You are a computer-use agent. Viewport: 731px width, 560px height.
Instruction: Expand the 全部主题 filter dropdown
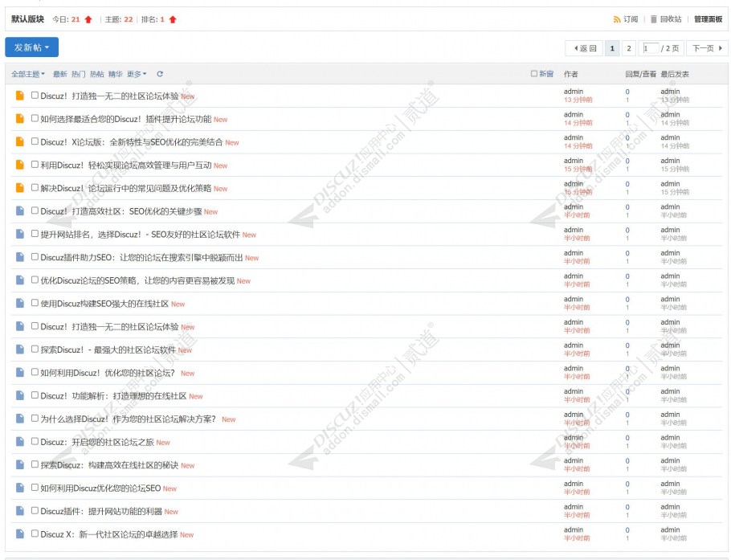(28, 74)
